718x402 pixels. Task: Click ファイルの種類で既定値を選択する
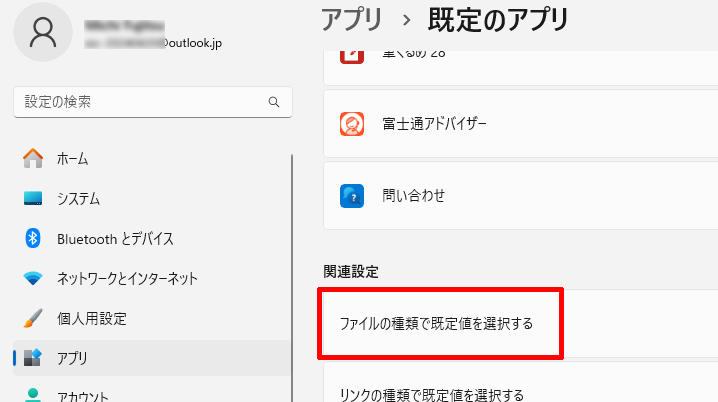tap(521, 323)
